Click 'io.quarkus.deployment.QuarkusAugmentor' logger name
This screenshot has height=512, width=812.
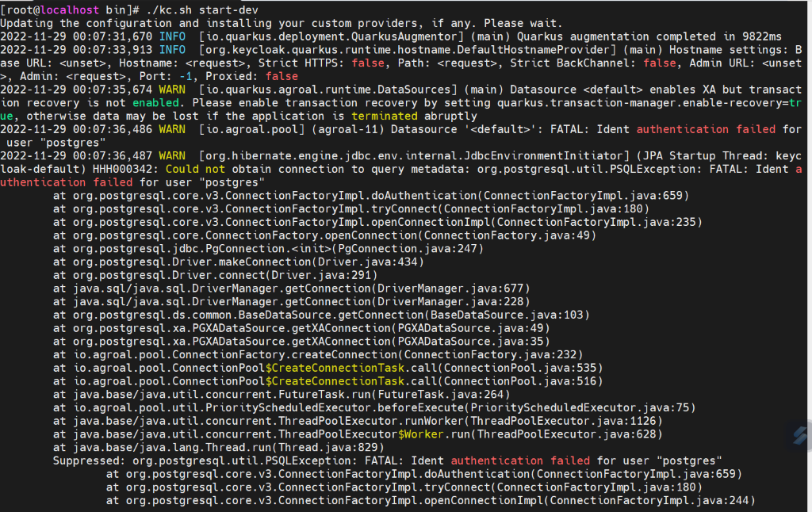click(x=331, y=36)
